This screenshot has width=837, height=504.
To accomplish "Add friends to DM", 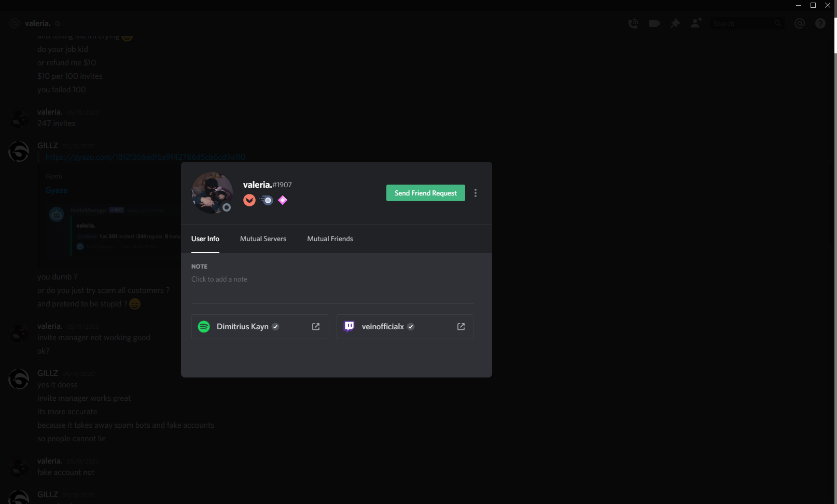I will click(696, 23).
